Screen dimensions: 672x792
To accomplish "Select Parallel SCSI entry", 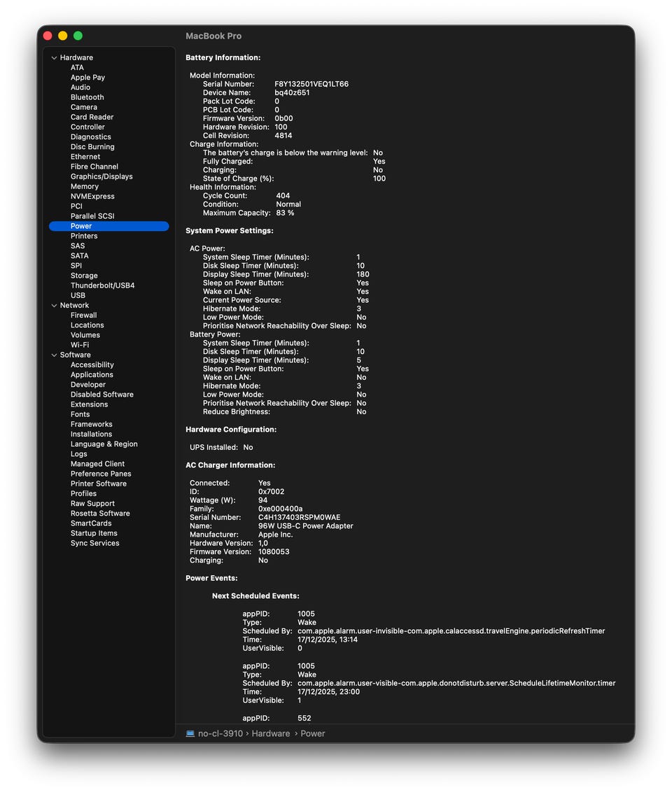I will pos(92,216).
